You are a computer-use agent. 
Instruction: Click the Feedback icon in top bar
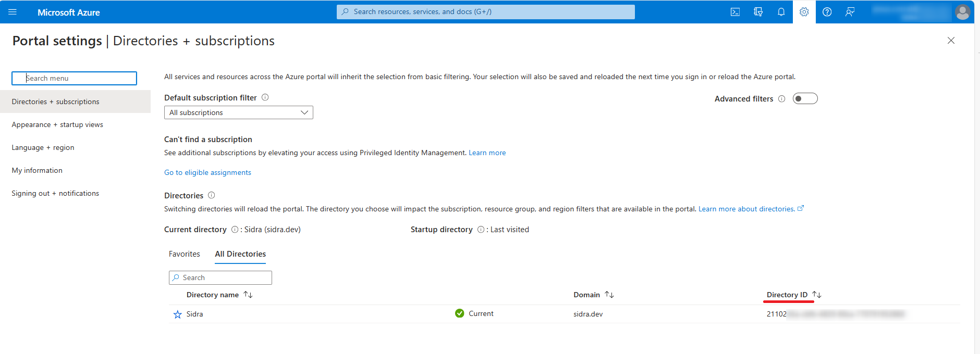(850, 12)
